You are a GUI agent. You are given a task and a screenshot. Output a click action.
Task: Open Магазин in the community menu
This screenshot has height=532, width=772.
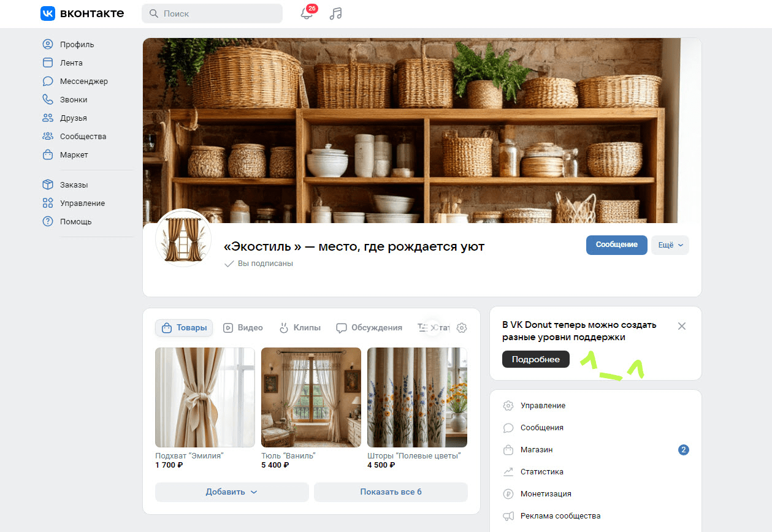click(x=537, y=450)
